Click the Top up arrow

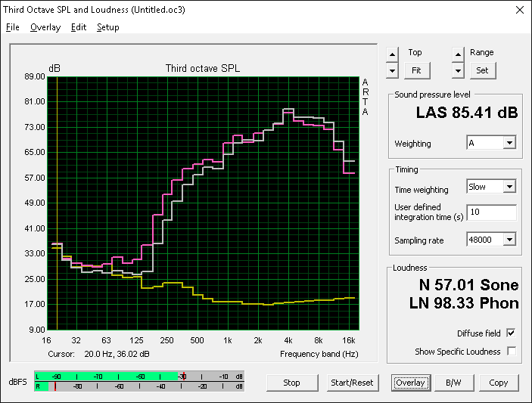tap(392, 54)
